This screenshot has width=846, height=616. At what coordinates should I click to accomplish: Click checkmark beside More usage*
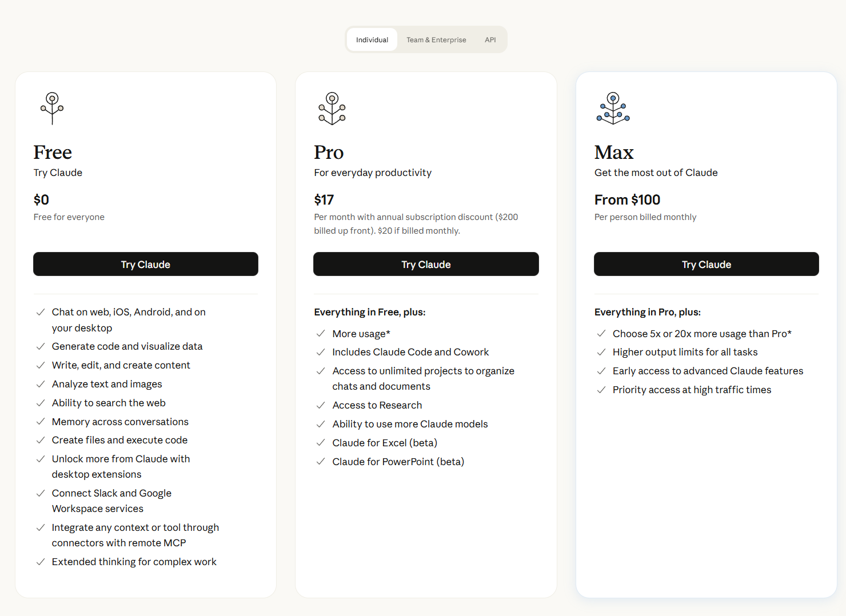pyautogui.click(x=321, y=334)
